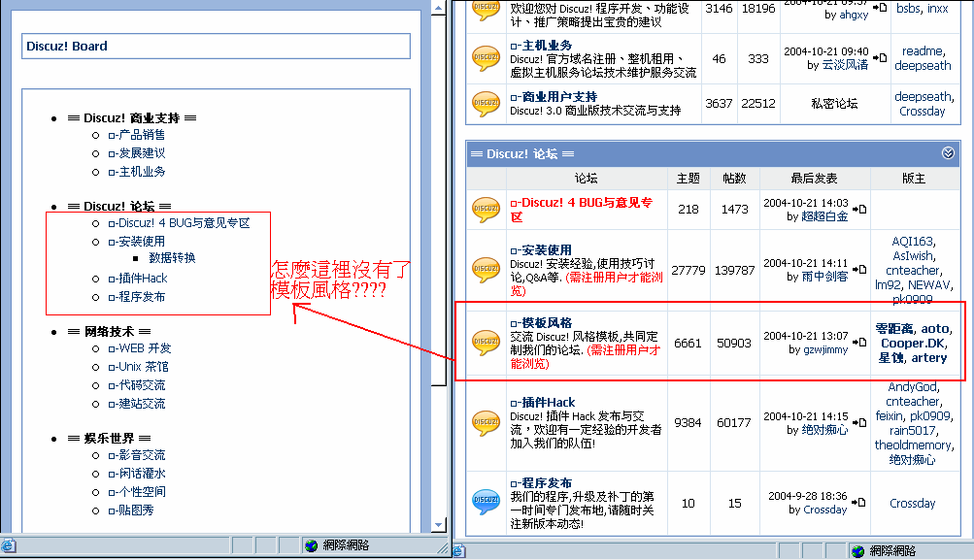Open last post icon by 雨中剑客
Image resolution: width=974 pixels, height=560 pixels.
[859, 270]
